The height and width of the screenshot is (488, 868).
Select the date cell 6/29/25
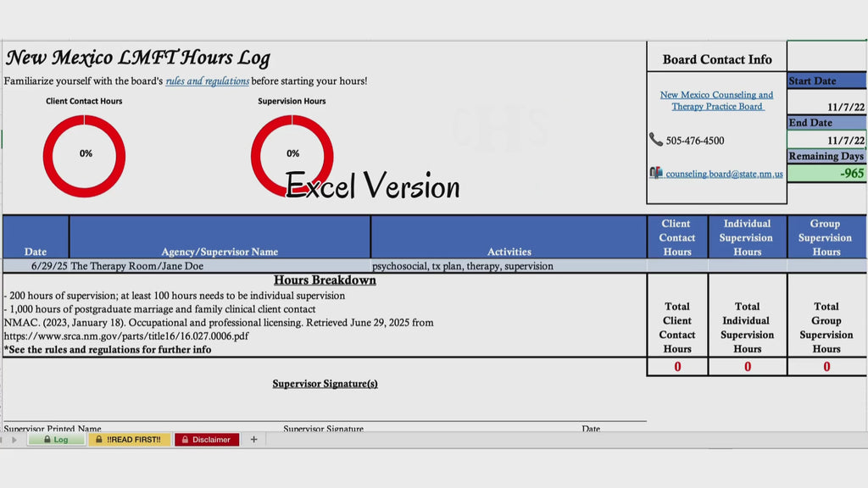[36, 266]
